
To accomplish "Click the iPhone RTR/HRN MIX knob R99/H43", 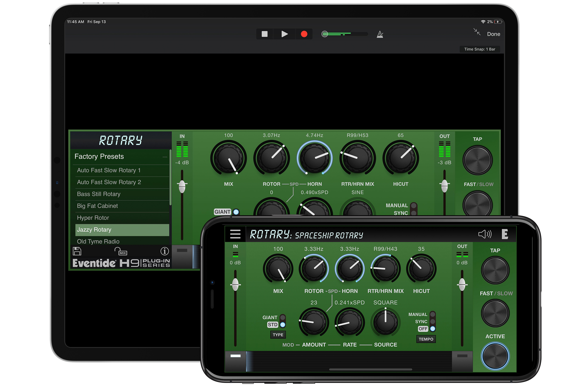I will 385,269.
